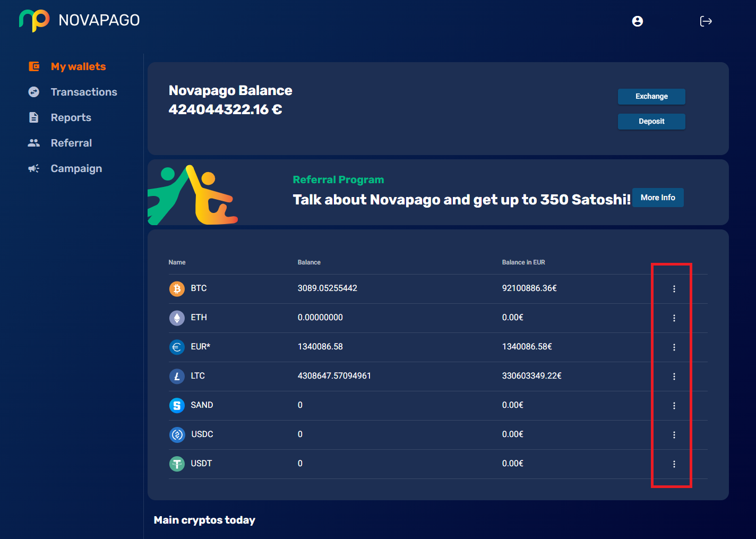Open the ETH row three-dot menu

(x=674, y=318)
